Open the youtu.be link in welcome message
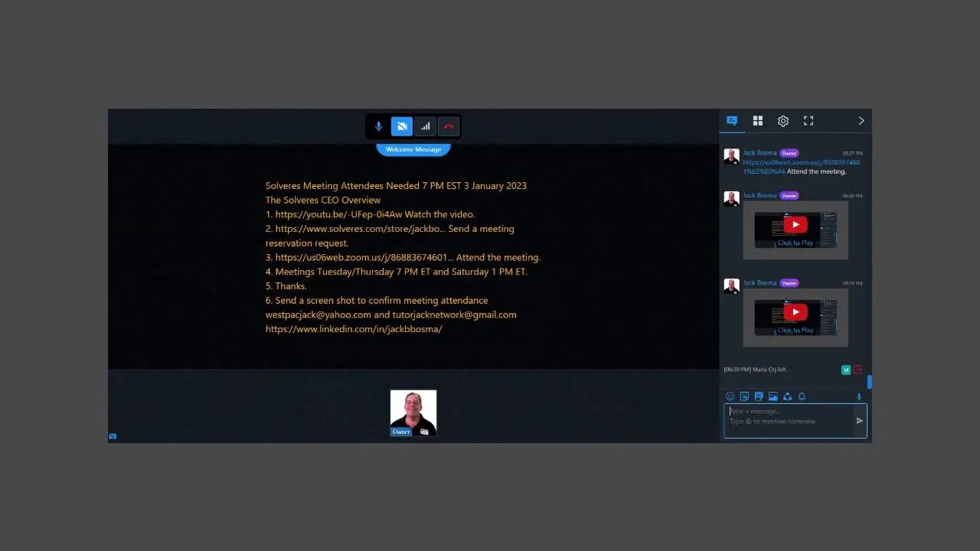Image resolution: width=980 pixels, height=551 pixels. (x=338, y=214)
